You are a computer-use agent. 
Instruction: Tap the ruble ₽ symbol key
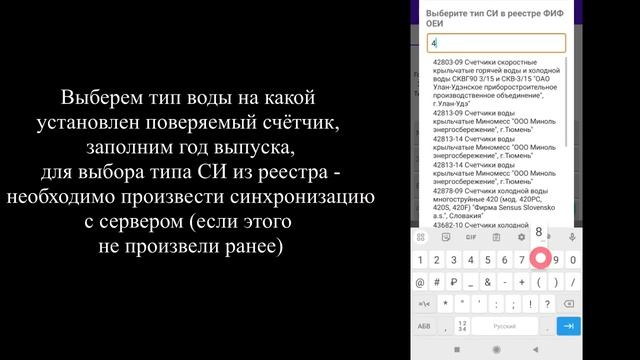pyautogui.click(x=454, y=282)
